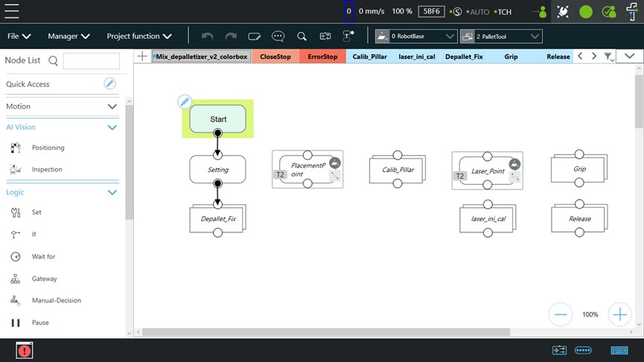Click the IO controller icon in bottom bar

click(559, 350)
